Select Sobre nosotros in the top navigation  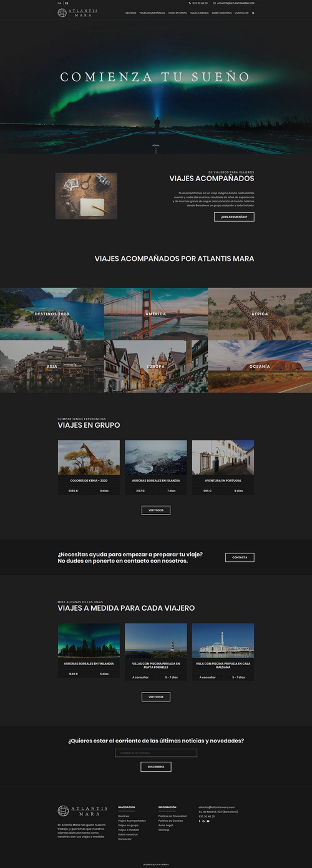pos(222,12)
